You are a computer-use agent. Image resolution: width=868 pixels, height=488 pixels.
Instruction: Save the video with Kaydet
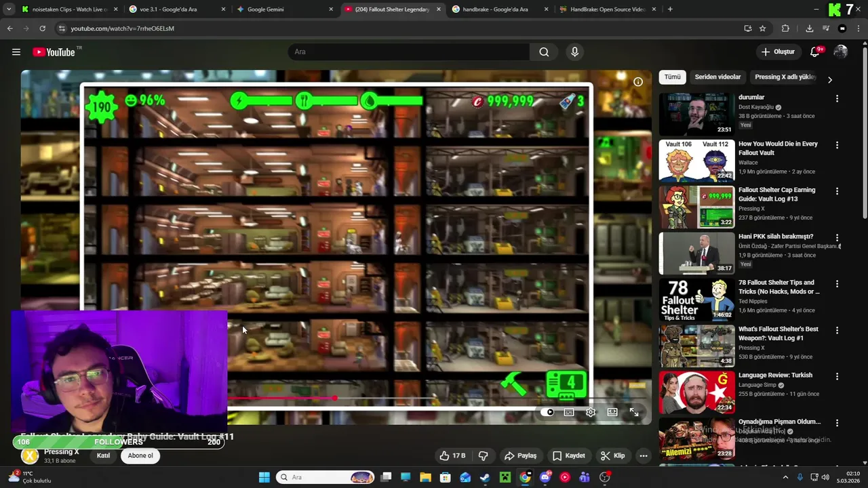[568, 455]
